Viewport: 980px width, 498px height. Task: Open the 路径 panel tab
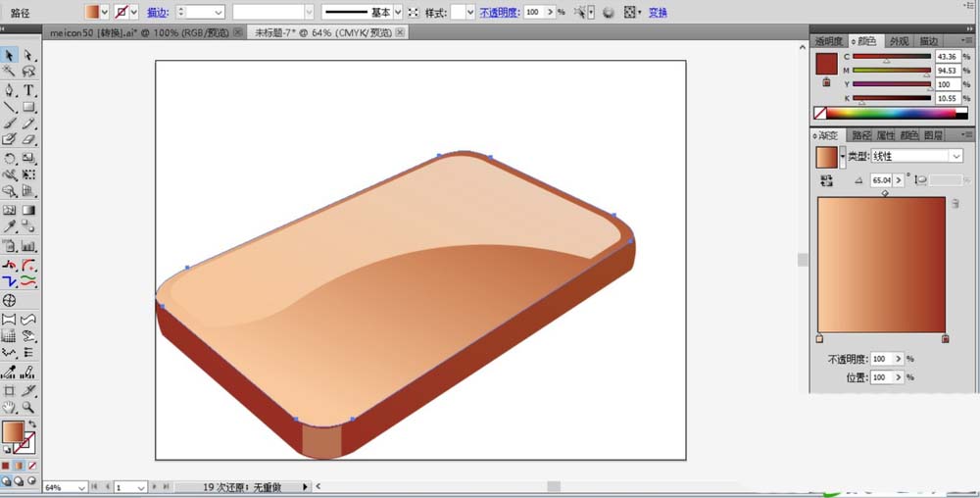point(861,135)
